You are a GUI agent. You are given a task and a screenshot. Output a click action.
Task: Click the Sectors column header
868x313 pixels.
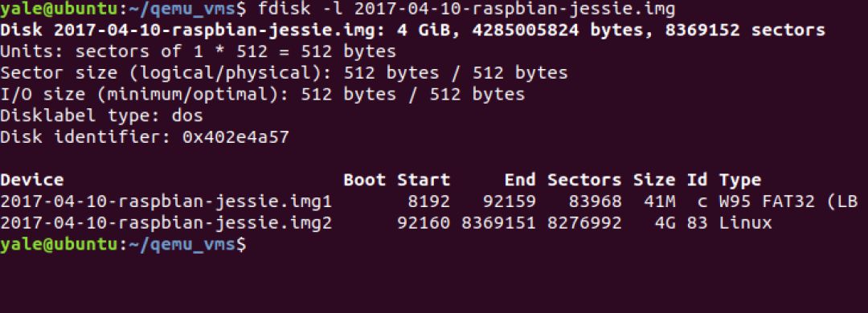click(x=584, y=181)
